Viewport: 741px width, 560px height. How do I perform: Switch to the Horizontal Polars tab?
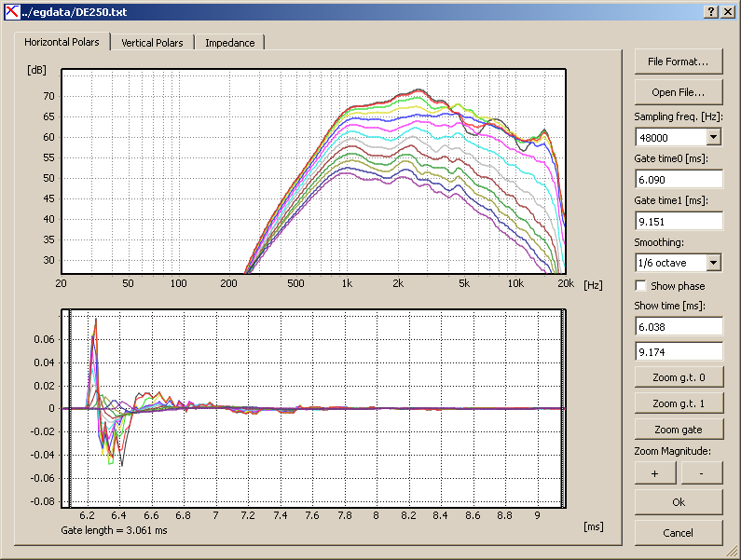coord(62,42)
